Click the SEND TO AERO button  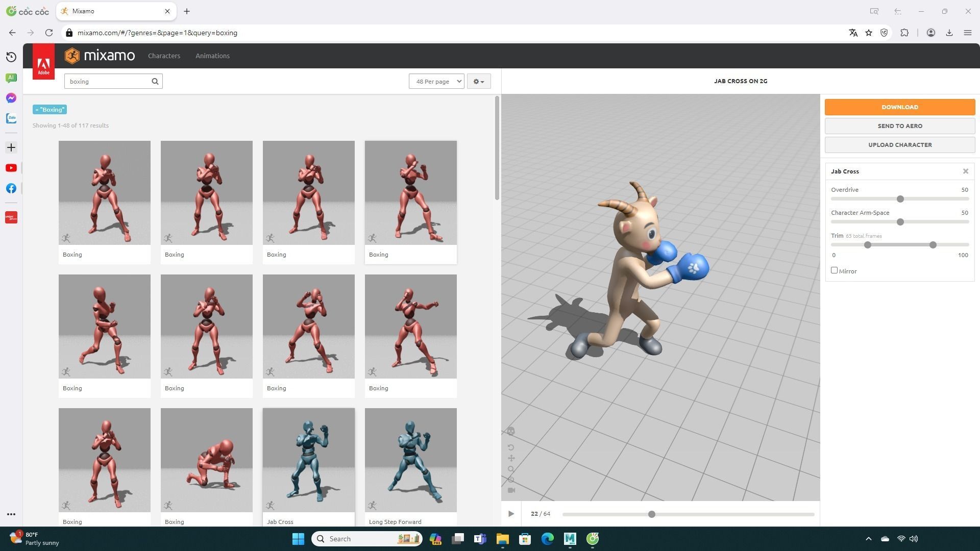(900, 126)
